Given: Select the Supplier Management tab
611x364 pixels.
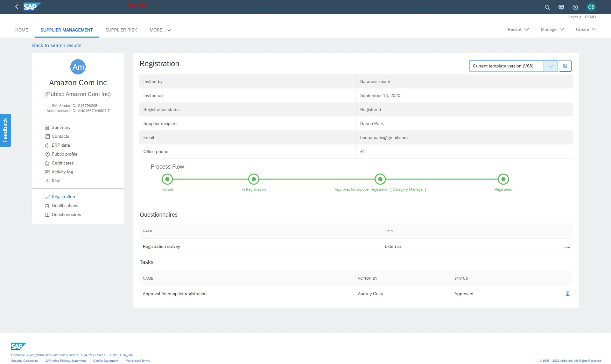Looking at the screenshot, I should [x=66, y=30].
